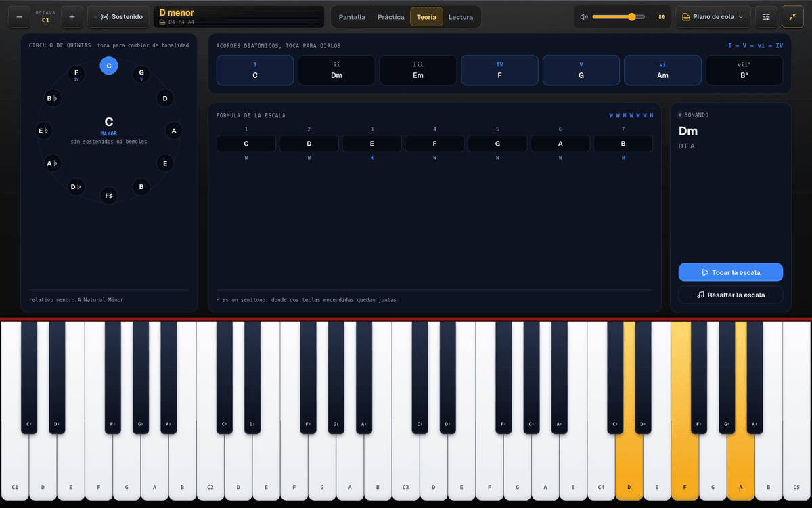Lower the octave with the minus button
The image size is (812, 508).
[x=19, y=17]
